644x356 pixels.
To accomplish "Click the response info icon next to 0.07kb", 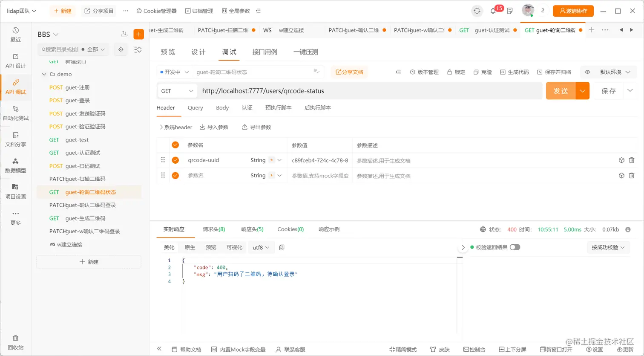I will (x=628, y=229).
